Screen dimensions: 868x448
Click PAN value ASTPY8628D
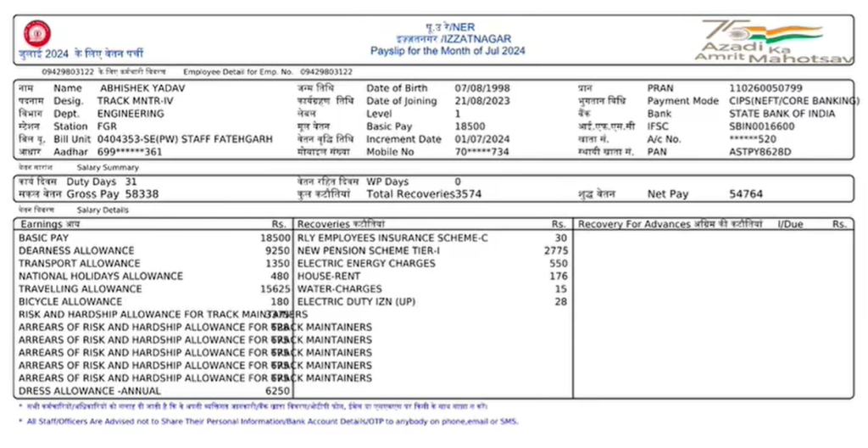[x=760, y=152]
